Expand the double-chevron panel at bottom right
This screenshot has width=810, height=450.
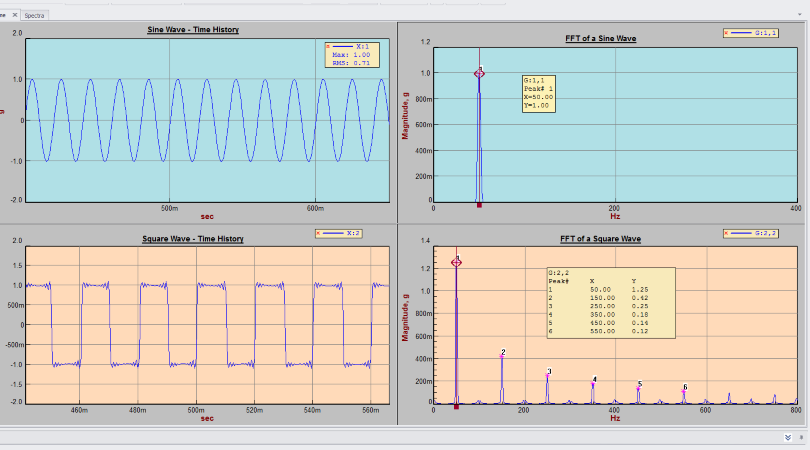(x=786, y=437)
